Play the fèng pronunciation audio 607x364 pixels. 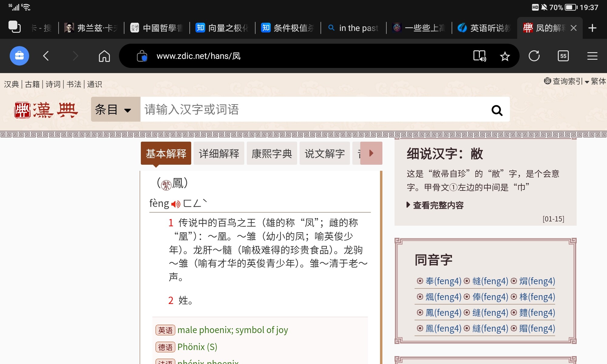[x=175, y=204]
